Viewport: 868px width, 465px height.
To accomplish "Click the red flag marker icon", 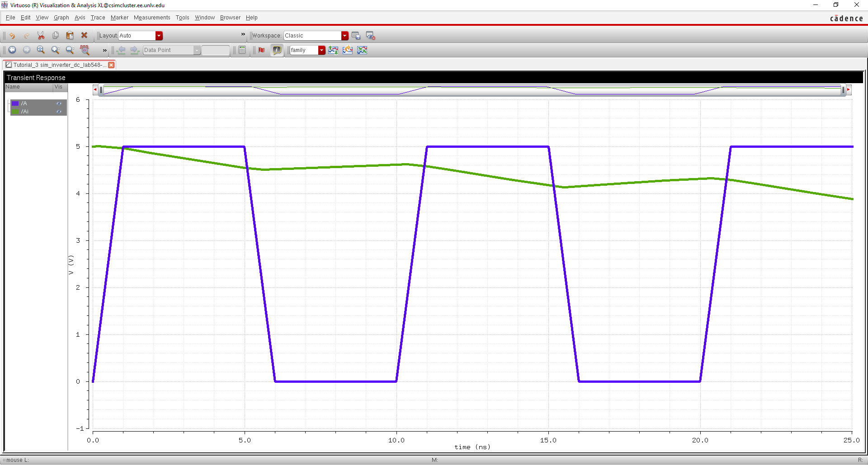I will 261,50.
